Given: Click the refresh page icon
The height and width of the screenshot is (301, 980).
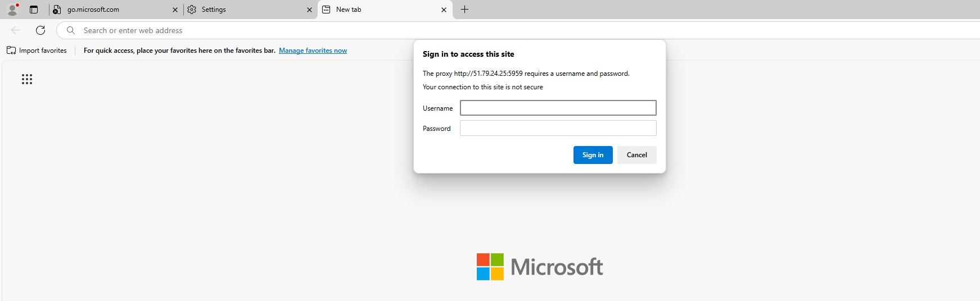Looking at the screenshot, I should tap(40, 30).
